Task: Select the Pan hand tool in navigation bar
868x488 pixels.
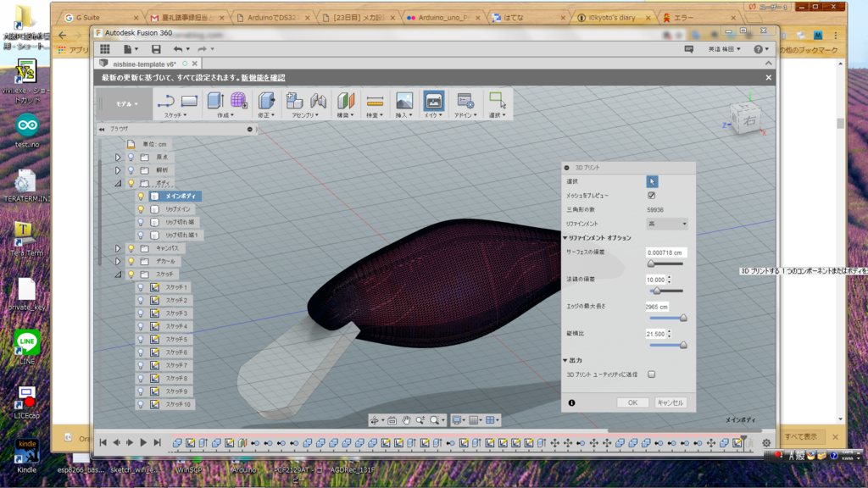Action: click(x=407, y=419)
